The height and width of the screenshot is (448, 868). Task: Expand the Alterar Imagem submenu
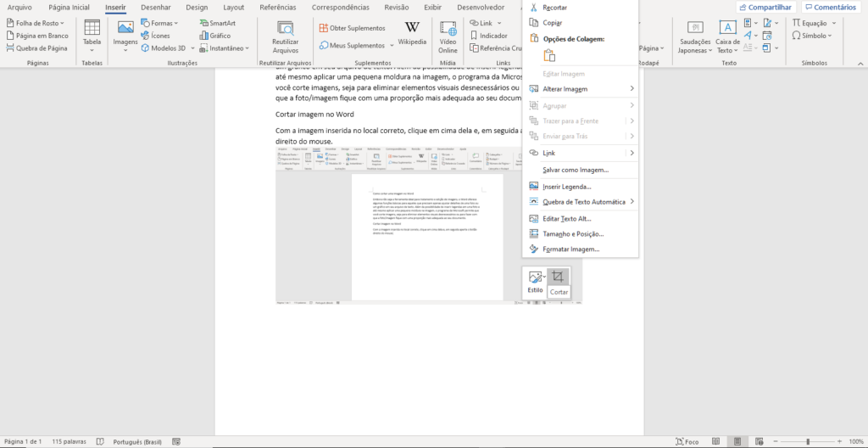coord(580,89)
